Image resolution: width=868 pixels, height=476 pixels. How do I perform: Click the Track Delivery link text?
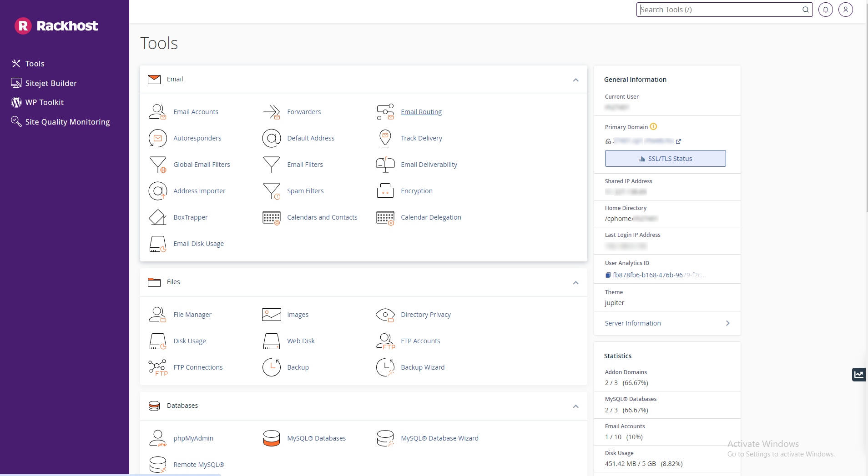click(x=421, y=138)
